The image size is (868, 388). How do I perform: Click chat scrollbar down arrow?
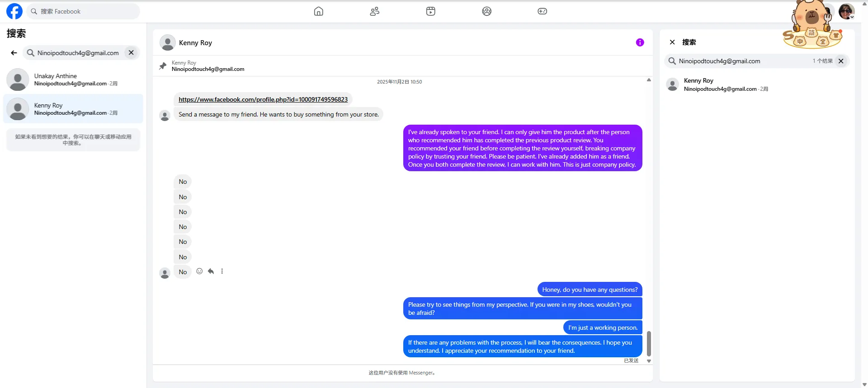tap(649, 361)
